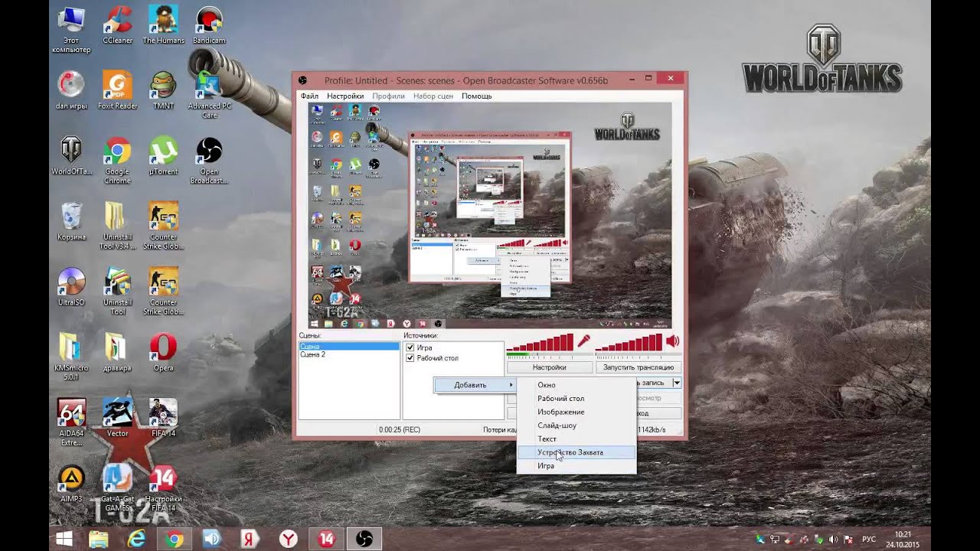
Task: Open the Корзина recycle bin
Action: [x=71, y=221]
